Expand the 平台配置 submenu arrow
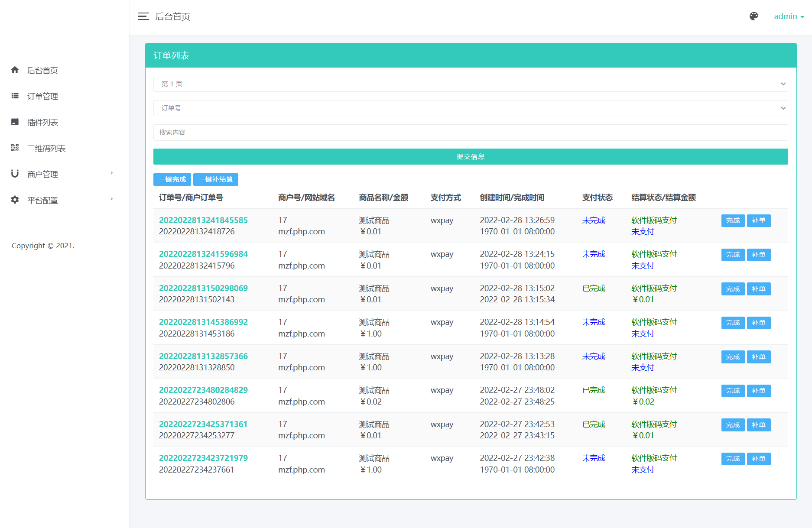This screenshot has width=812, height=528. point(112,199)
